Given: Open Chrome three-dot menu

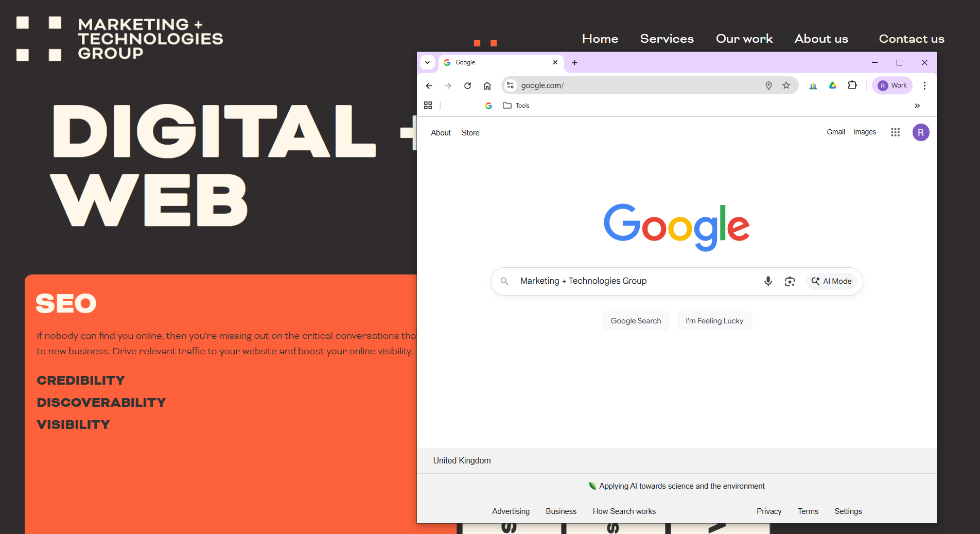Looking at the screenshot, I should tap(924, 85).
